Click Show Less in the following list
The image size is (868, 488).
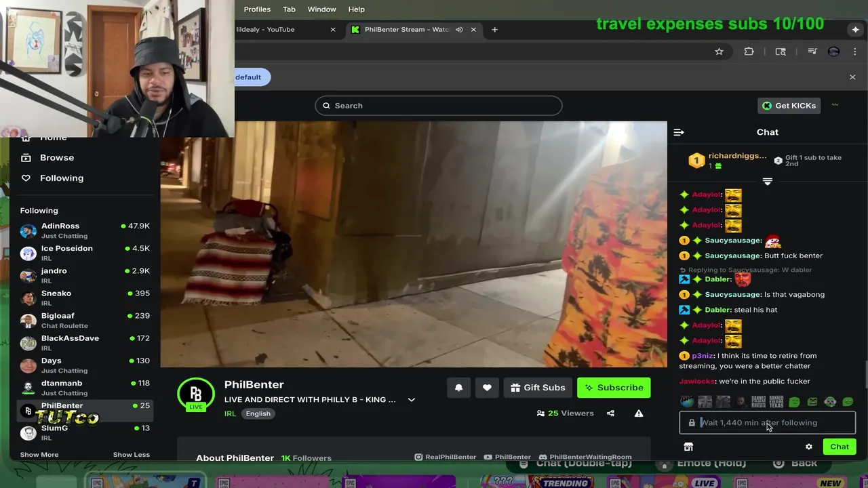coord(132,455)
